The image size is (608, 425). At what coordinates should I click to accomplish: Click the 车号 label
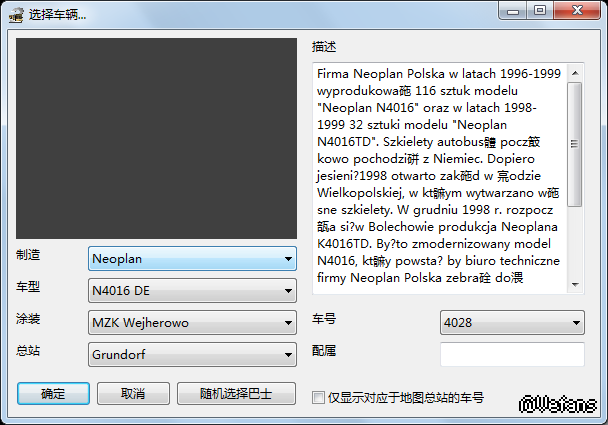click(x=324, y=319)
